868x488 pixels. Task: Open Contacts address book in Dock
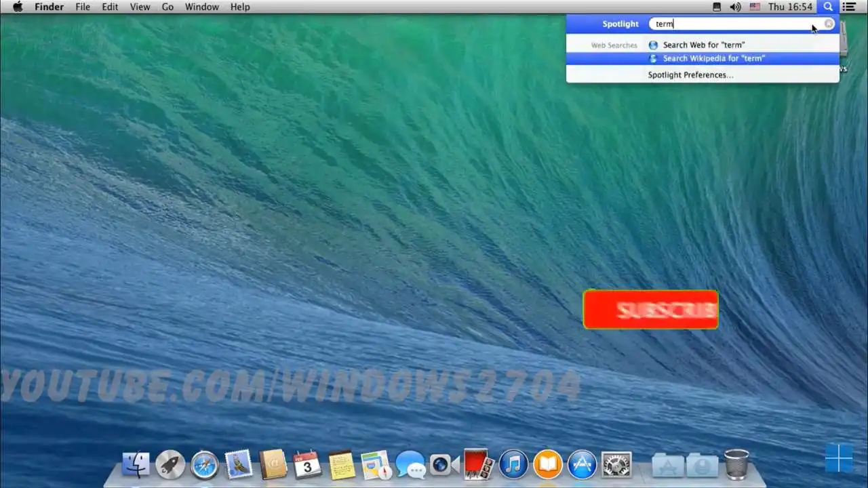(x=273, y=465)
